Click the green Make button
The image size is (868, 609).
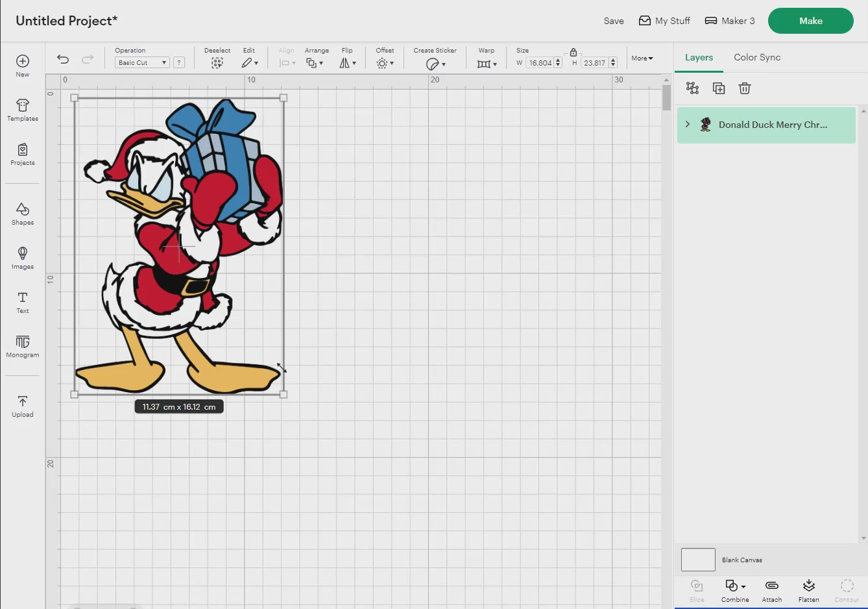[x=811, y=21]
